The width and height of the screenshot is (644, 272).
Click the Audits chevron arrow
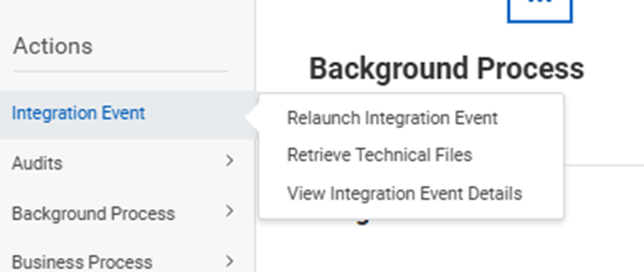pos(229,160)
